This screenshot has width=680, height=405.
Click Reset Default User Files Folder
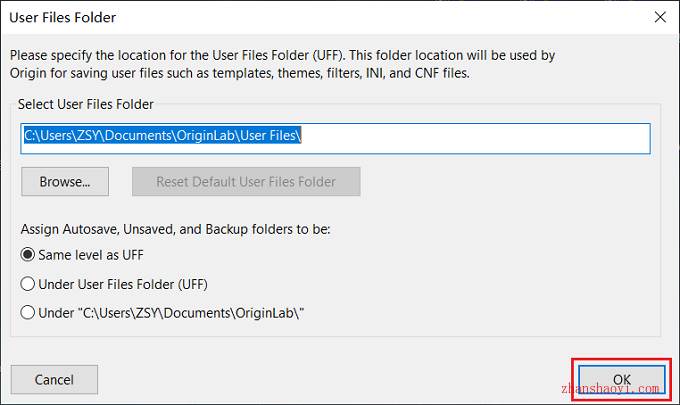tap(246, 182)
